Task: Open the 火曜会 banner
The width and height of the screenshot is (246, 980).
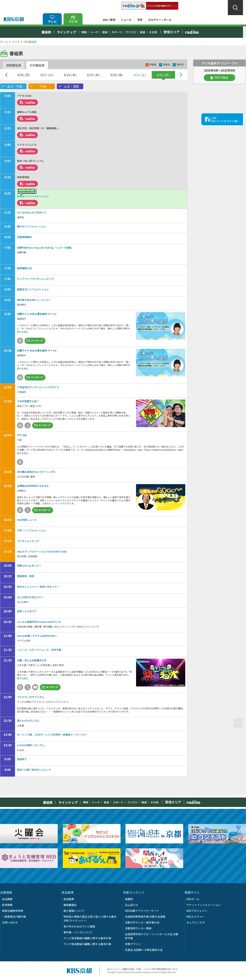Action: [29, 834]
